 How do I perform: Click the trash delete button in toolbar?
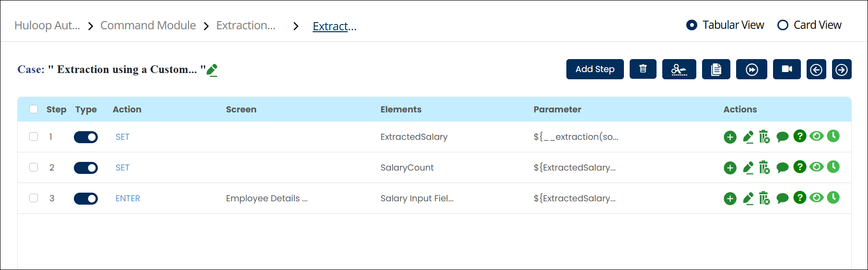(643, 69)
